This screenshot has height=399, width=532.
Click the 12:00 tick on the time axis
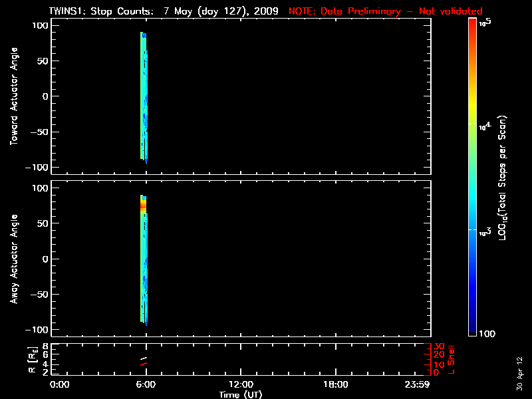point(240,385)
